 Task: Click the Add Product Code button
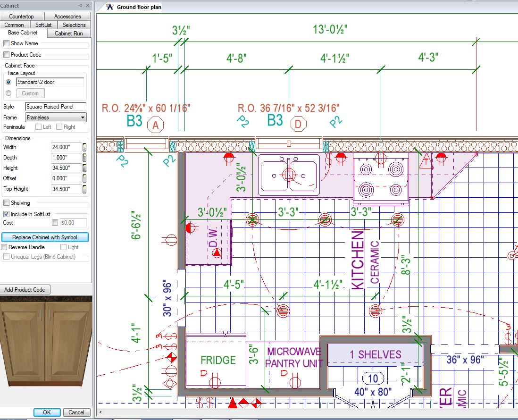click(x=25, y=289)
